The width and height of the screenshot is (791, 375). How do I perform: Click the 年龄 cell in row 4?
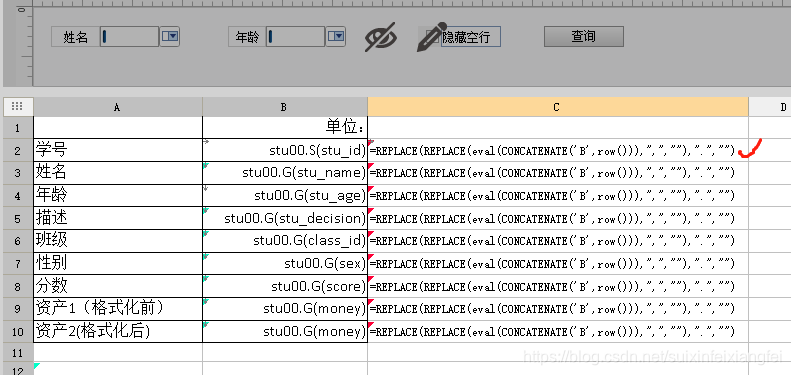pos(118,195)
